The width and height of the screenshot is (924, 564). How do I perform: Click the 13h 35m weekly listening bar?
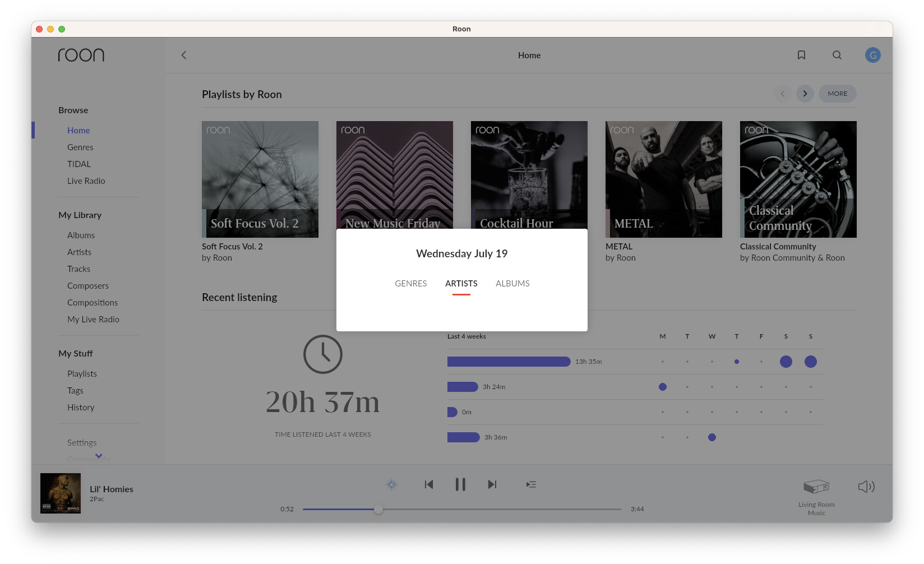(509, 362)
